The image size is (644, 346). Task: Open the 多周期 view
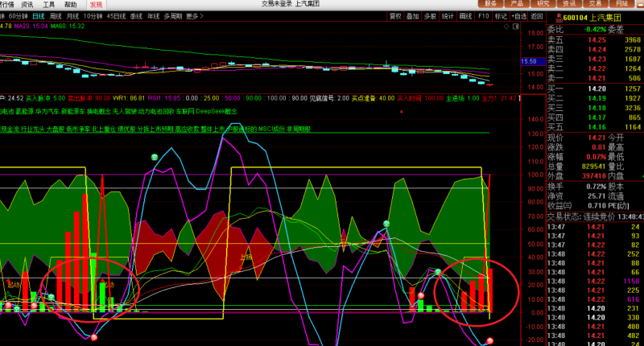point(172,16)
